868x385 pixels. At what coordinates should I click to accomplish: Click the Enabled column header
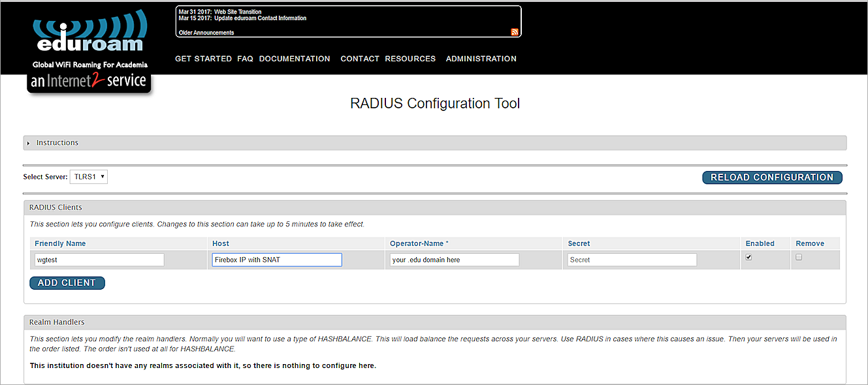760,243
